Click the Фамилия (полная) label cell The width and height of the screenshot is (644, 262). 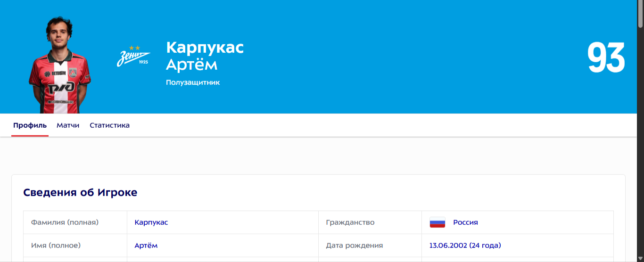point(75,222)
